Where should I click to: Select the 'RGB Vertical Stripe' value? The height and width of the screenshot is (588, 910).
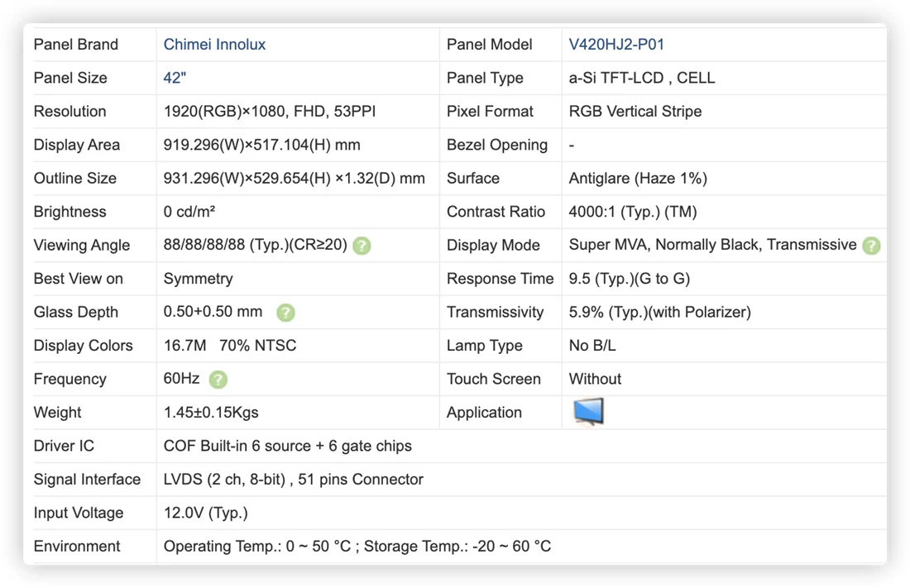[x=635, y=112]
